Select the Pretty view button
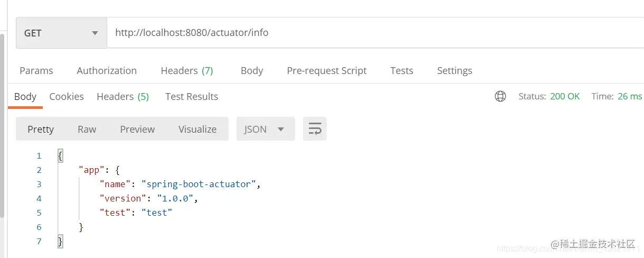The height and width of the screenshot is (258, 644). [41, 129]
